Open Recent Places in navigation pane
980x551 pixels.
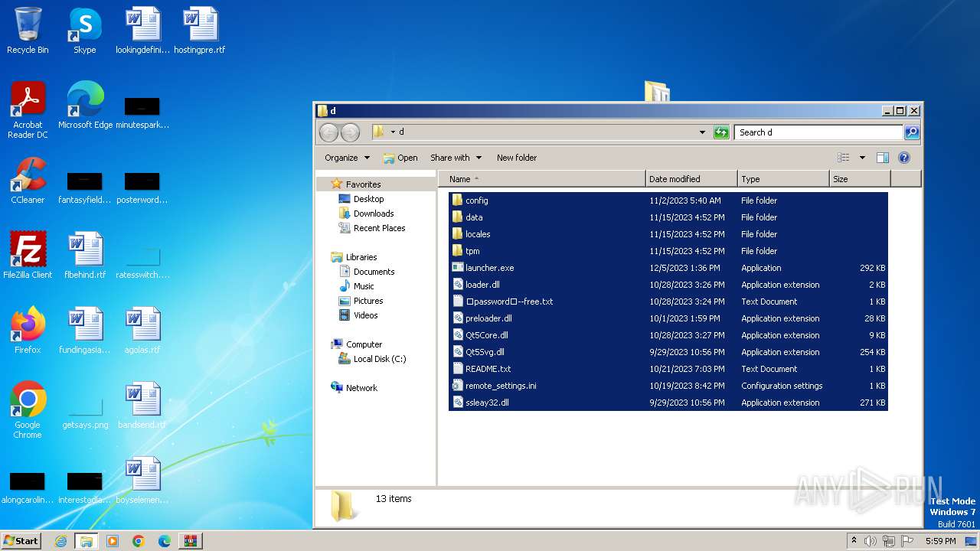379,228
